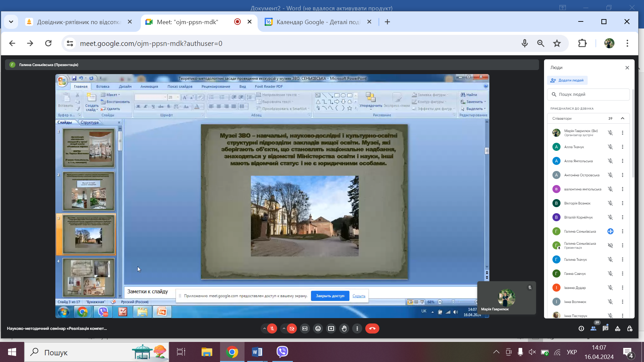Click speaking indicator for Галина Сеньківська
The image size is (644, 362).
[610, 231]
